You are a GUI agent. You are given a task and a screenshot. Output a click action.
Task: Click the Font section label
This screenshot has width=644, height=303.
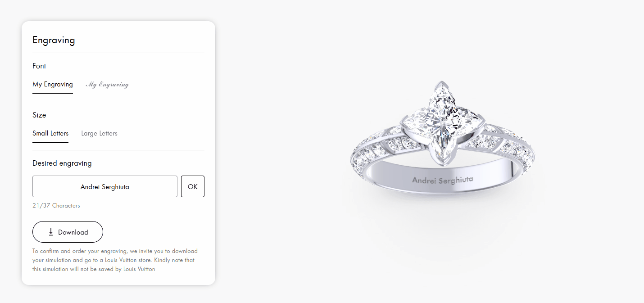[39, 66]
